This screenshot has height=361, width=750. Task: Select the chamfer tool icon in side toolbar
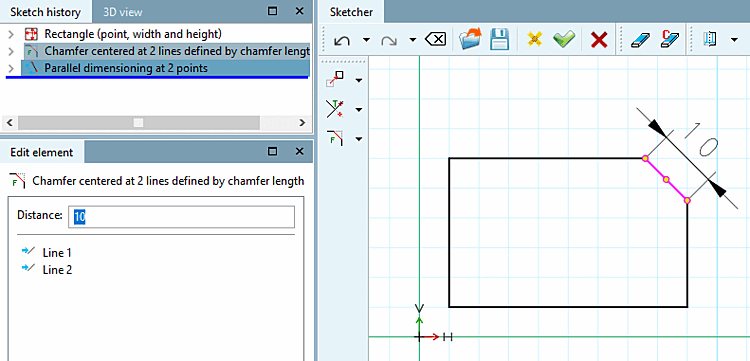(x=335, y=139)
